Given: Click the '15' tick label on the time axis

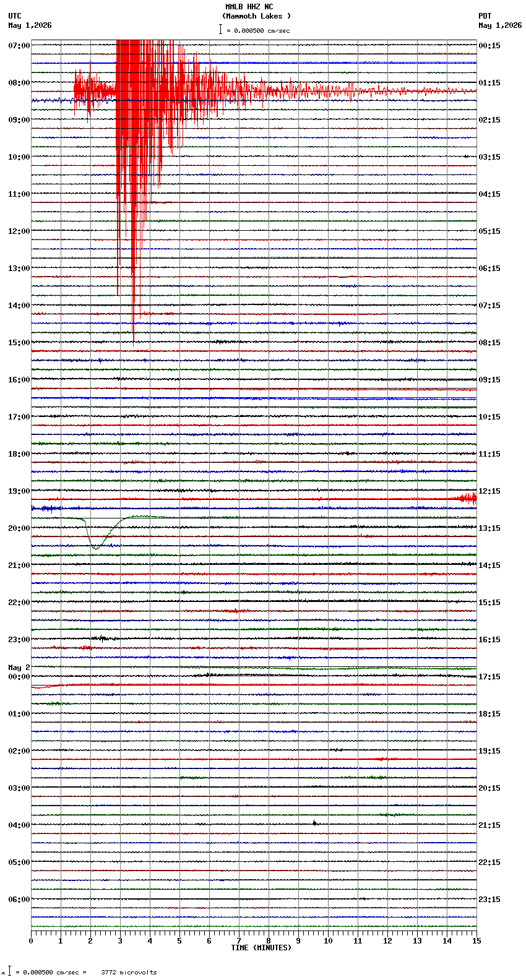Looking at the screenshot, I should pos(476,941).
